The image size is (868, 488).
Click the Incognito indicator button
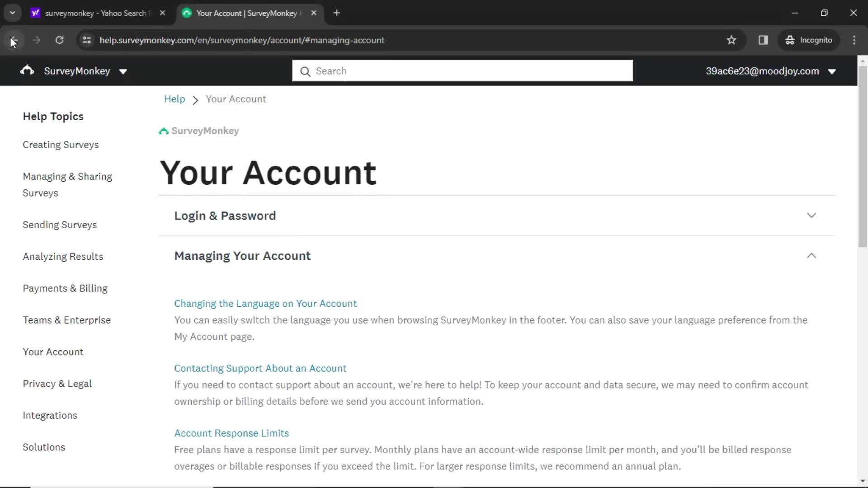pyautogui.click(x=809, y=40)
